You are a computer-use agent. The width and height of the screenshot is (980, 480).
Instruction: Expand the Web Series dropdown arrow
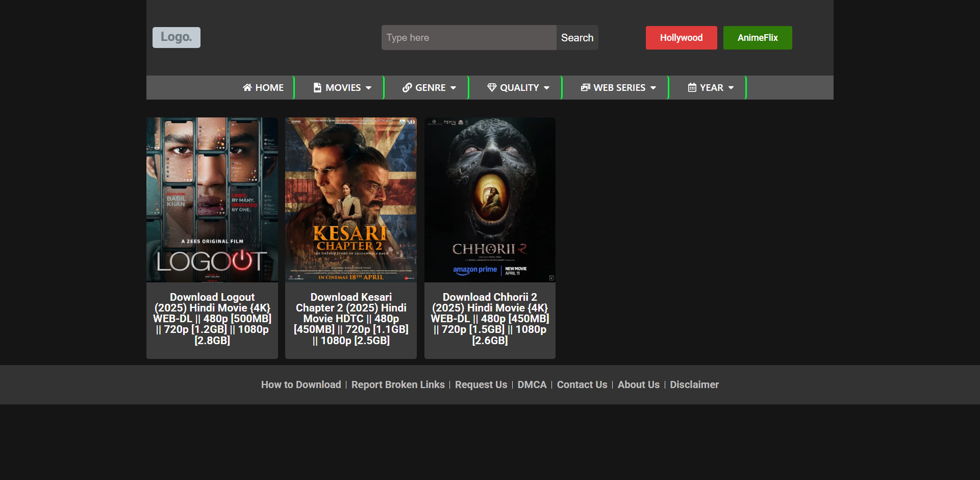[x=653, y=88]
